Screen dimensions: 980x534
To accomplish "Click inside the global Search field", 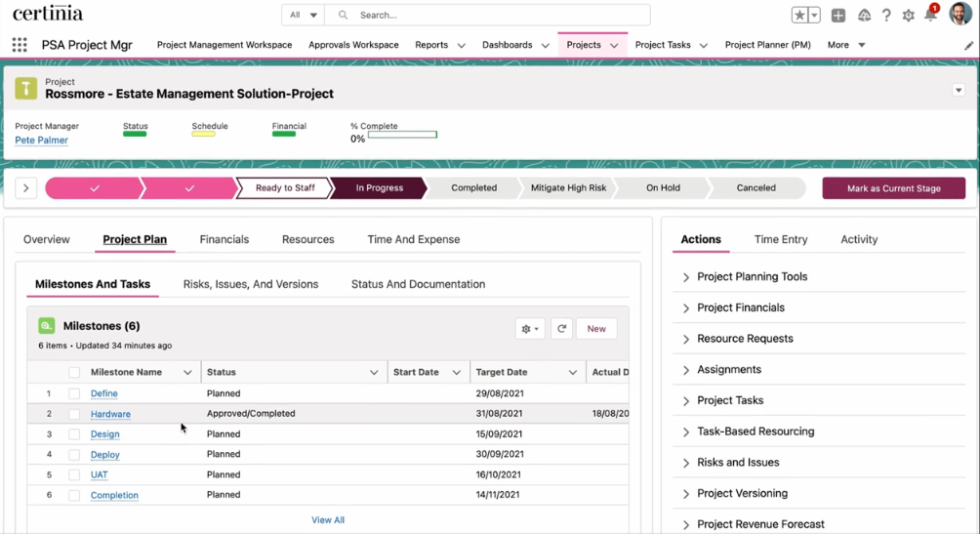I will coord(487,15).
